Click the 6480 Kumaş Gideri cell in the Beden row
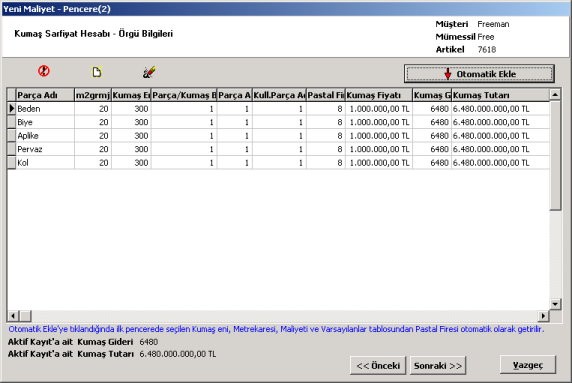The width and height of the screenshot is (572, 383). click(x=432, y=109)
